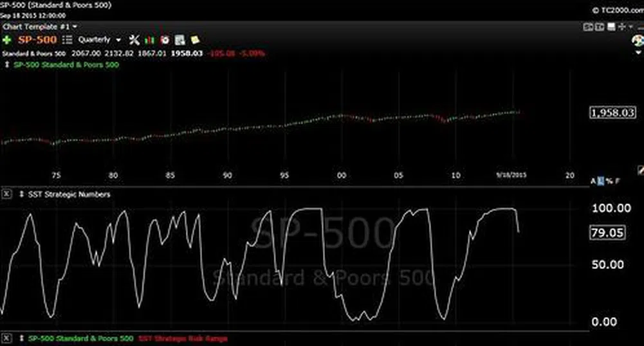Toggle the 'F' scale option
The width and height of the screenshot is (644, 346).
pyautogui.click(x=618, y=181)
